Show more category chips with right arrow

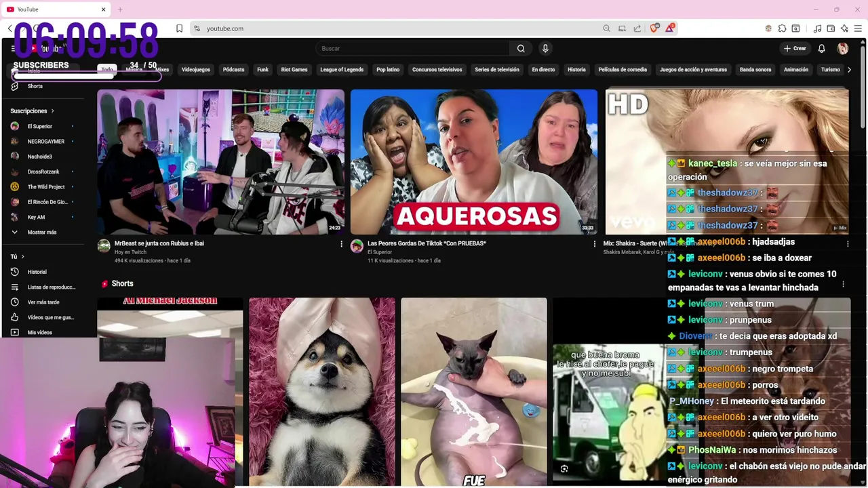pos(849,69)
